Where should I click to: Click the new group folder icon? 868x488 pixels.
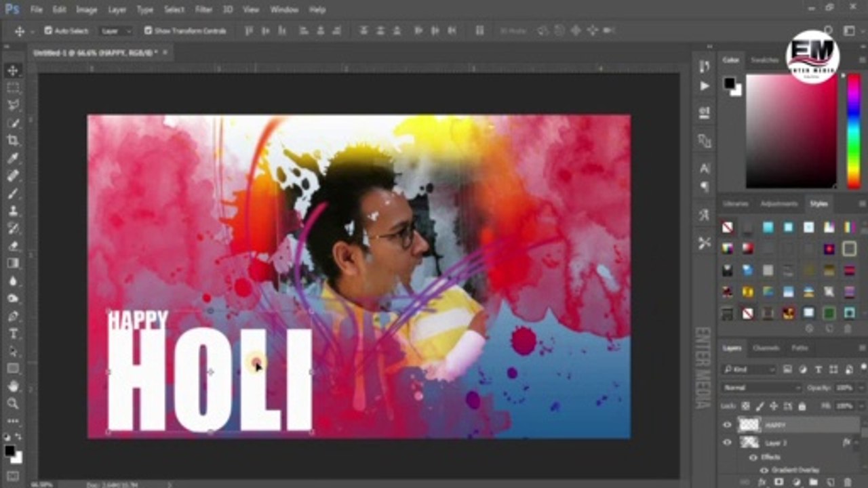point(813,482)
